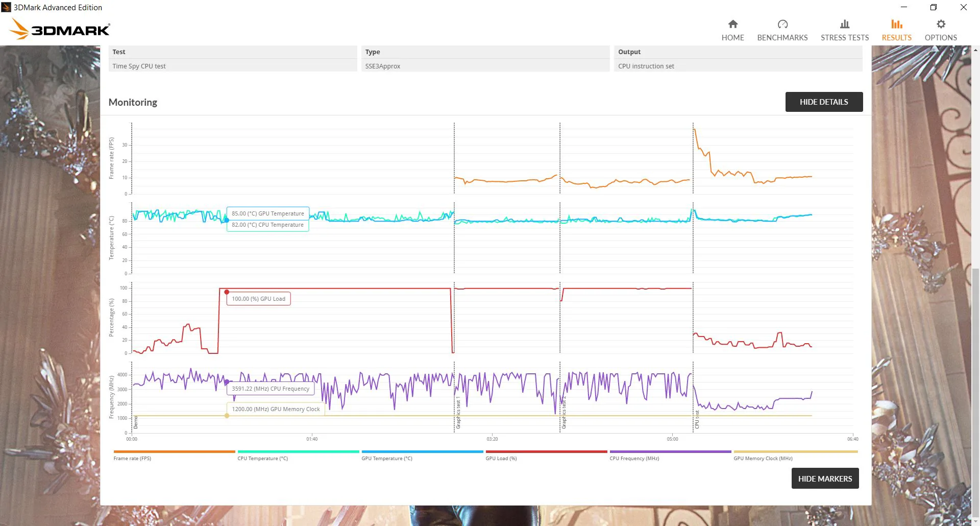This screenshot has width=980, height=526.
Task: Toggle GPU Load (%) legend series
Action: point(546,455)
